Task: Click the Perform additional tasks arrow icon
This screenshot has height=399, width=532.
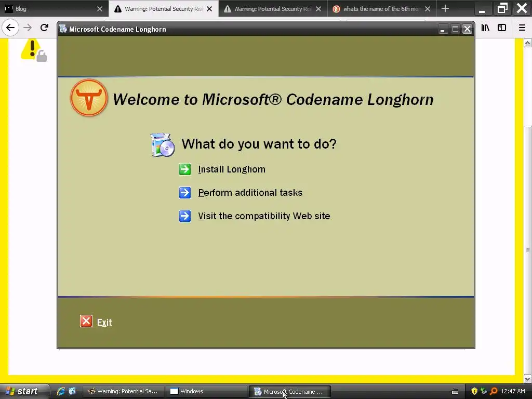Action: (185, 193)
